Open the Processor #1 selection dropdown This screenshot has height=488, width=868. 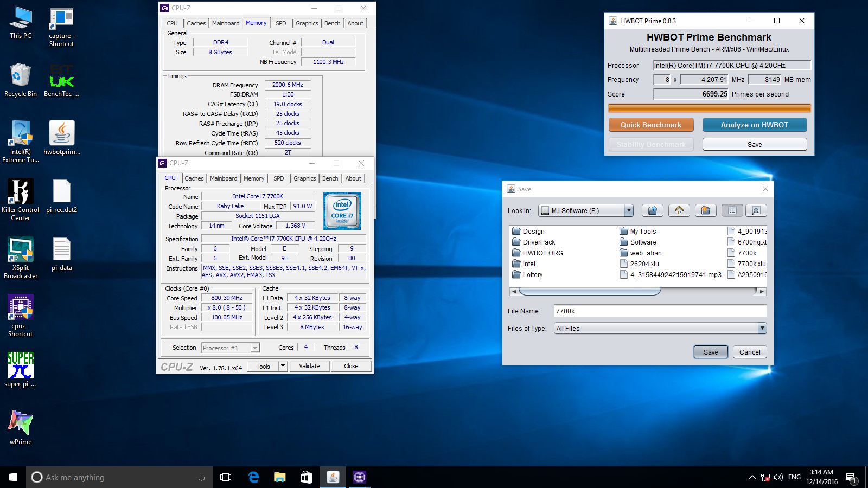tap(255, 348)
